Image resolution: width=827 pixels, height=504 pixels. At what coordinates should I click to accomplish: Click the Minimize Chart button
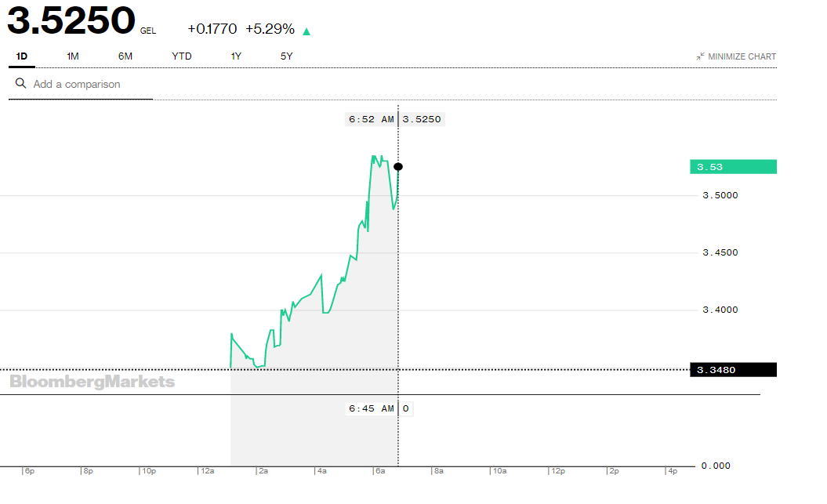[742, 56]
